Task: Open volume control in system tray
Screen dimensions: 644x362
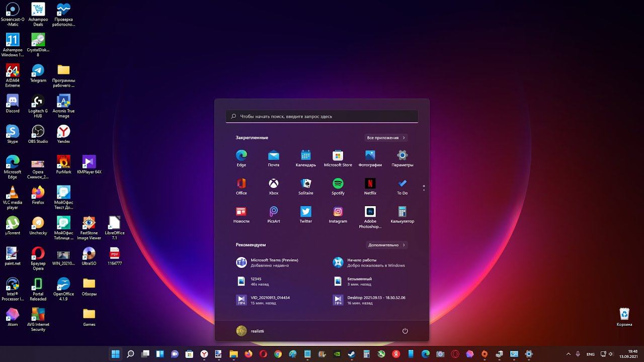Action: tap(611, 354)
